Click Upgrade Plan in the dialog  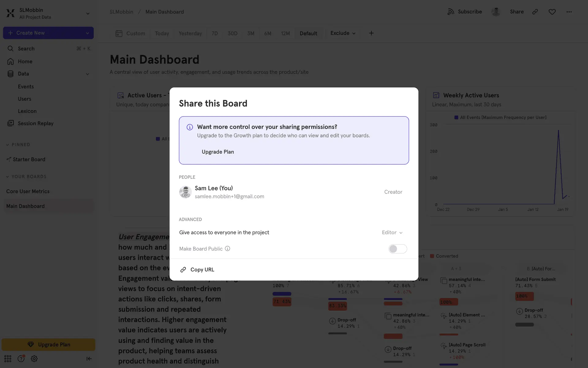pos(218,152)
